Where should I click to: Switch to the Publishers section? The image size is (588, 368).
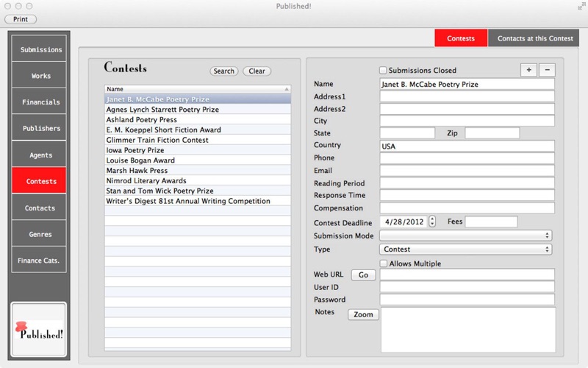tap(39, 127)
